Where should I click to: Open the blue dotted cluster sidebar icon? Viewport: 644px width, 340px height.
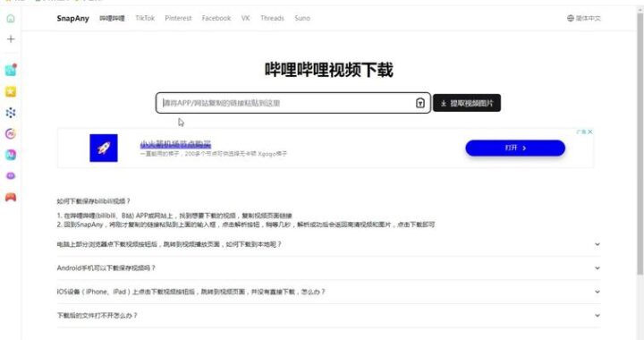[11, 113]
